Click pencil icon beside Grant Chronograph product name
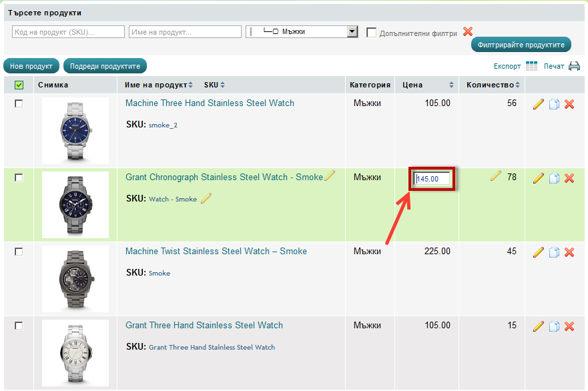The image size is (588, 391). tap(330, 176)
